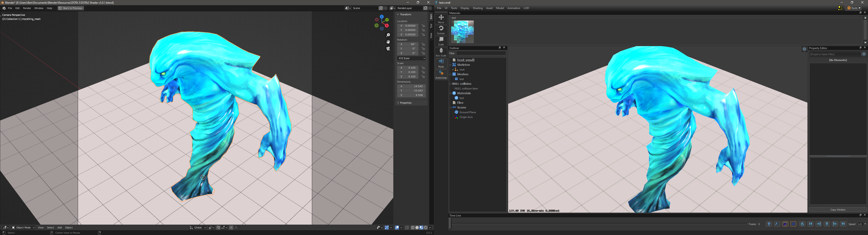Open the editor type dropdown in Blender

coord(6,228)
